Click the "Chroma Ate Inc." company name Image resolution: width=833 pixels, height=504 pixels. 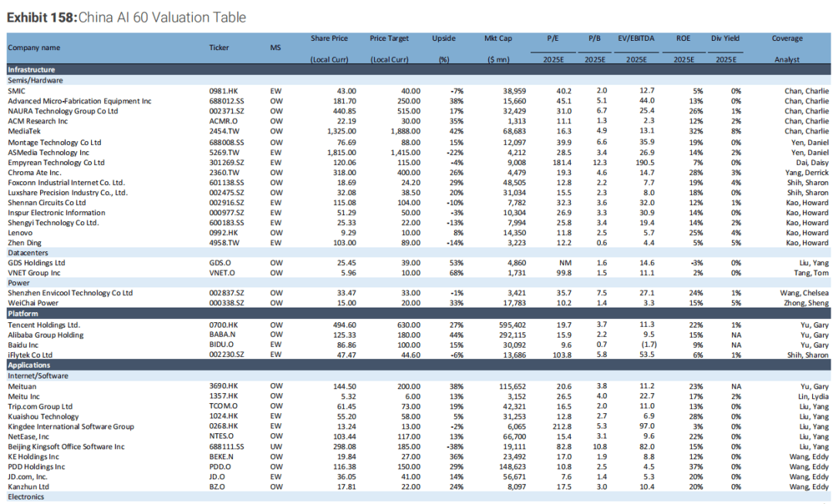click(x=35, y=173)
